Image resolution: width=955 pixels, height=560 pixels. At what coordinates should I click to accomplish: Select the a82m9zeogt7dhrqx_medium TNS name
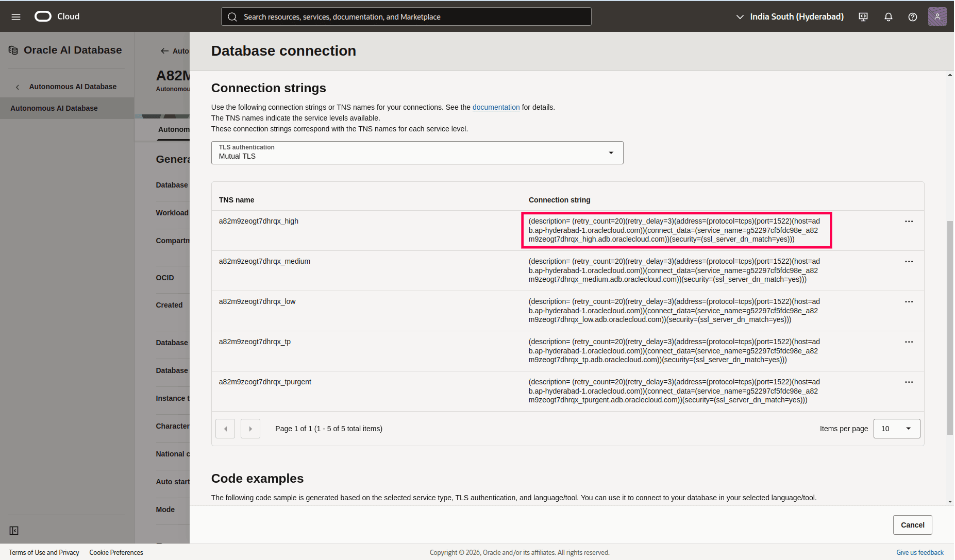[264, 261]
